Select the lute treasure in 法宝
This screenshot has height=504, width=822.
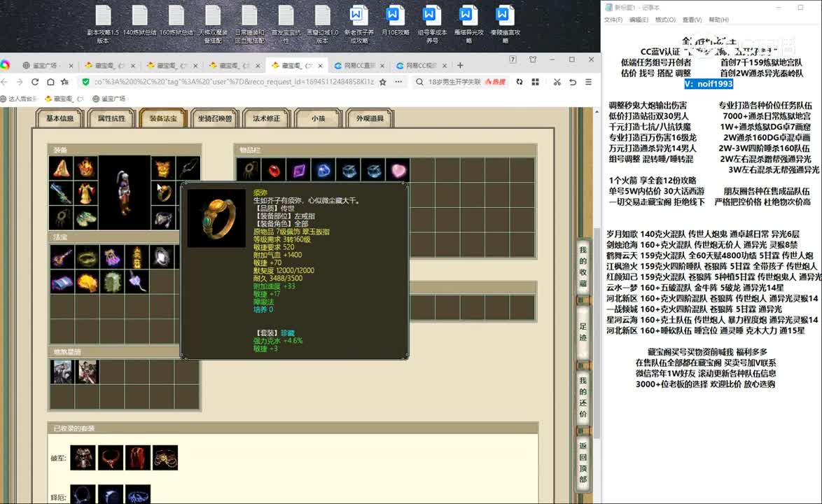[x=62, y=257]
